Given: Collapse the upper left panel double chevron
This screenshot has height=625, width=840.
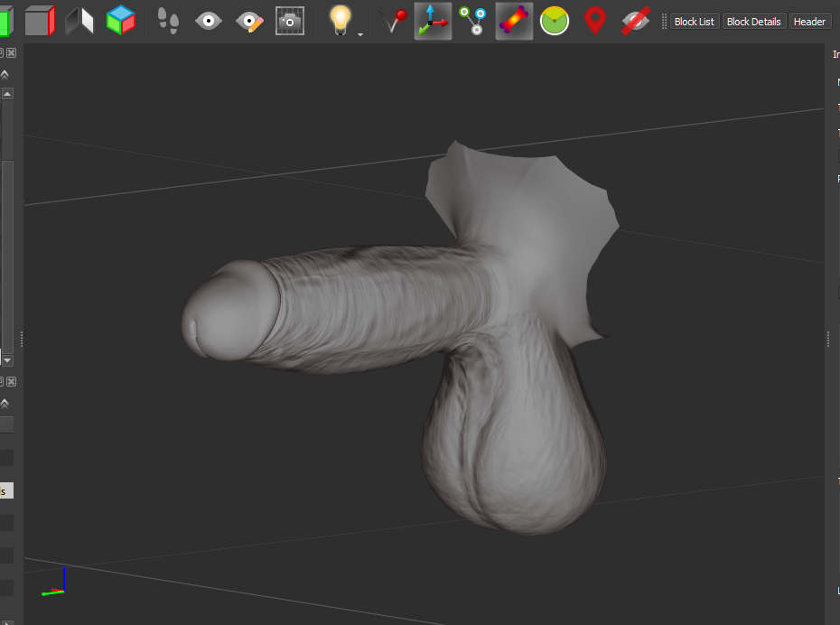Looking at the screenshot, I should coord(5,74).
